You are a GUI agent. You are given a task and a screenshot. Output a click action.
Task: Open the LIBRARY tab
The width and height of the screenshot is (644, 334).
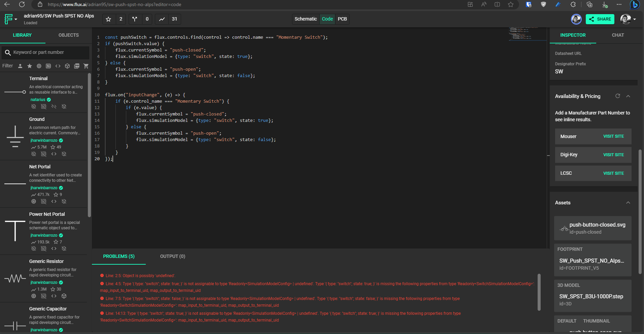(x=22, y=35)
